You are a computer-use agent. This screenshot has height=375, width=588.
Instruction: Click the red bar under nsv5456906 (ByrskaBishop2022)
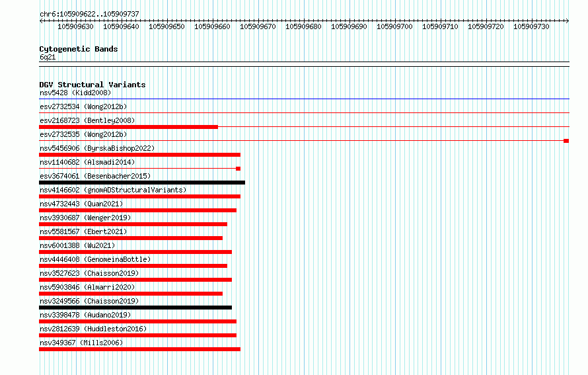pos(139,155)
